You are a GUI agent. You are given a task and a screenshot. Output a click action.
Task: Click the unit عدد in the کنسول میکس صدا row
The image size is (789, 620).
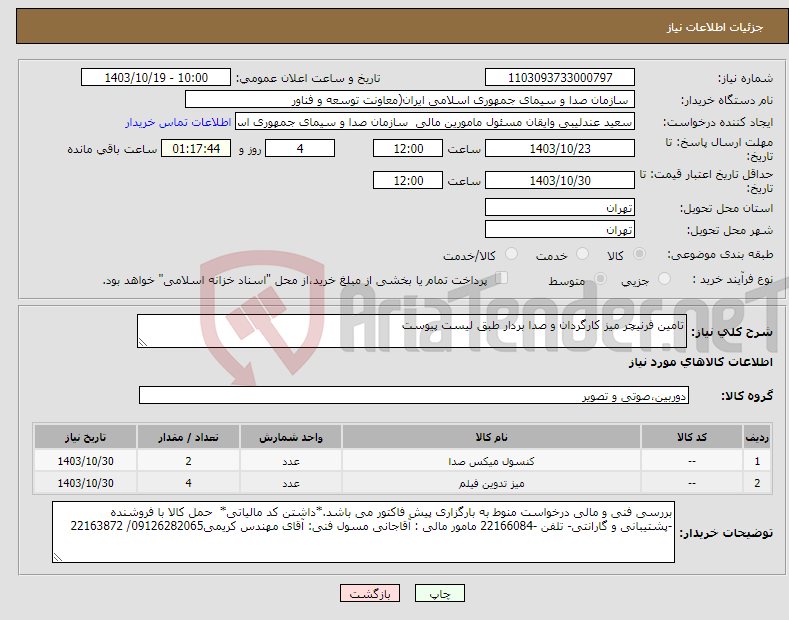click(291, 461)
